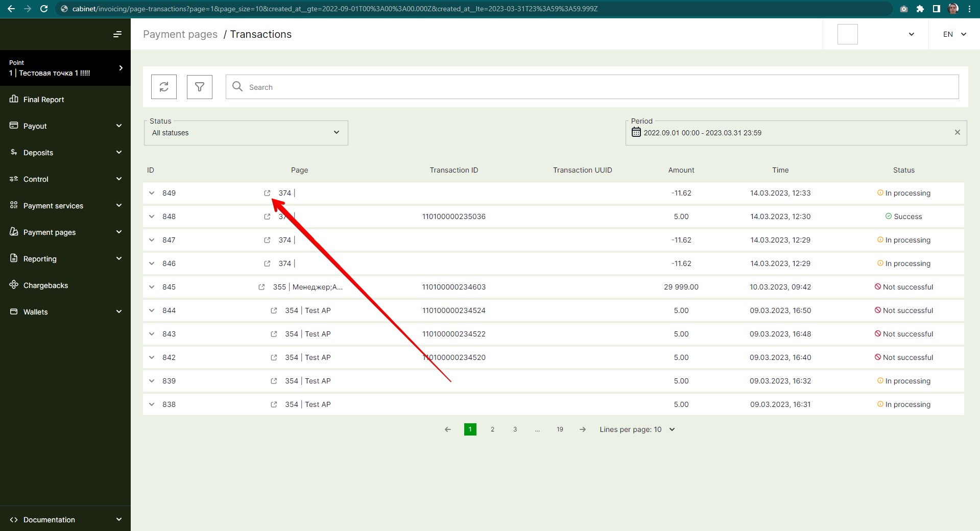Viewport: 980px width, 531px height.
Task: Expand transaction row 848
Action: (x=152, y=216)
